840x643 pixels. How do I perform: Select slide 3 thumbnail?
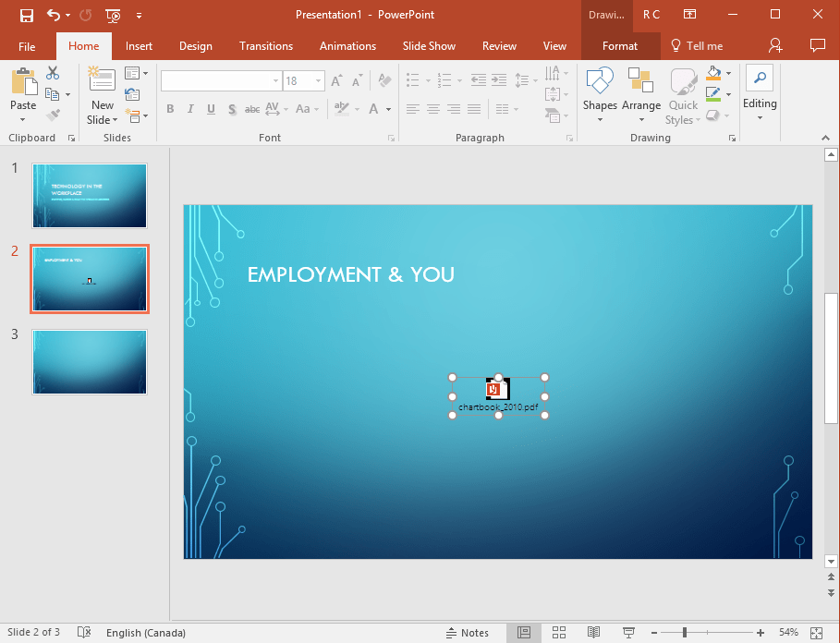89,362
